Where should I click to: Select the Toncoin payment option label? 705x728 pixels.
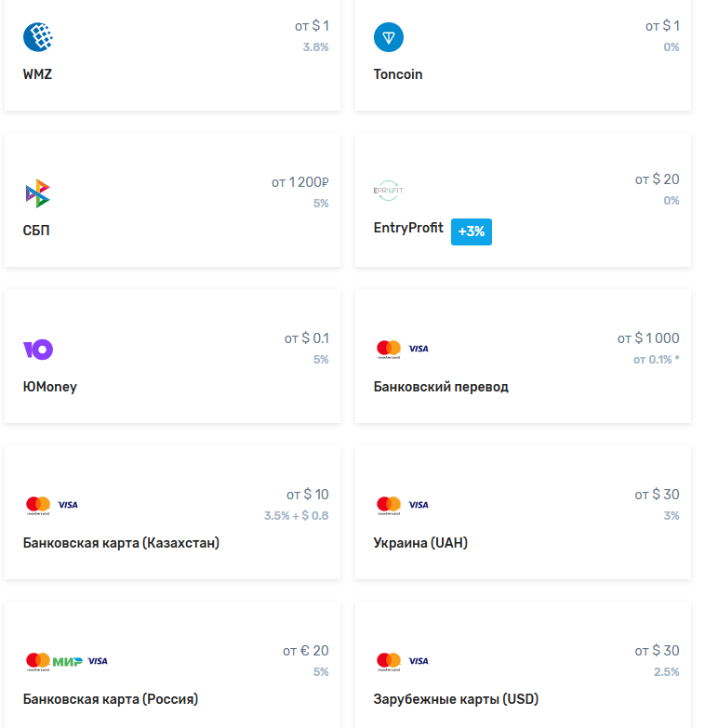click(398, 74)
